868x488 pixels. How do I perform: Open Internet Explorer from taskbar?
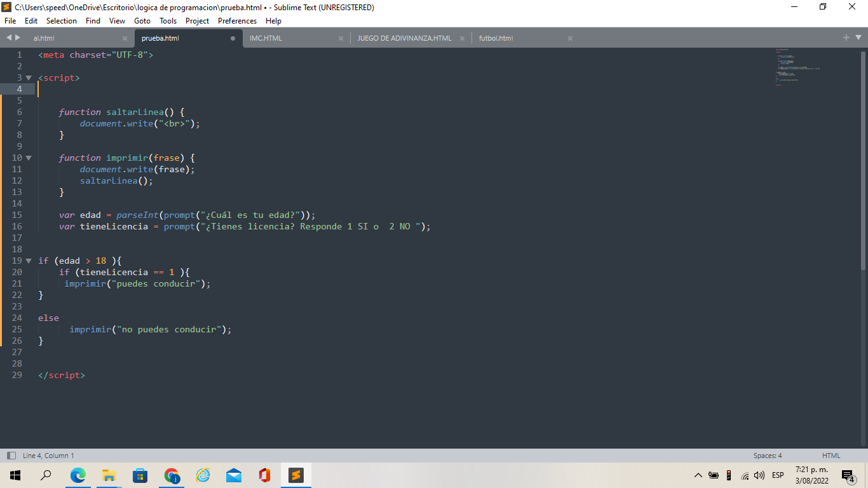coord(203,475)
